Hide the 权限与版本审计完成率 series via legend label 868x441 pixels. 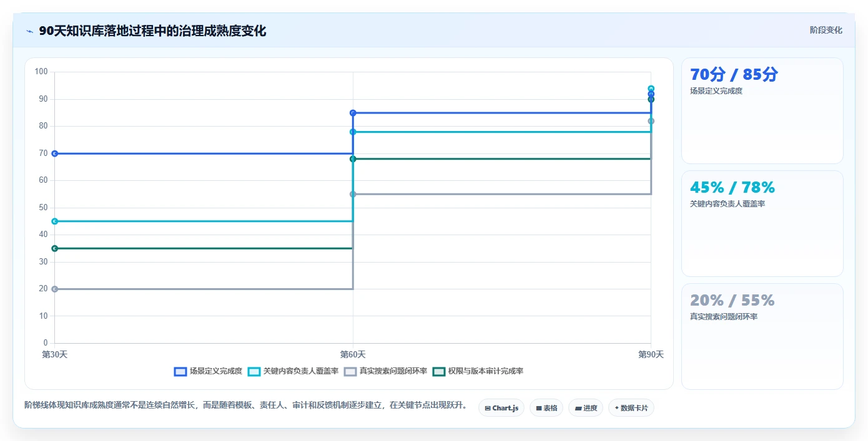(486, 371)
